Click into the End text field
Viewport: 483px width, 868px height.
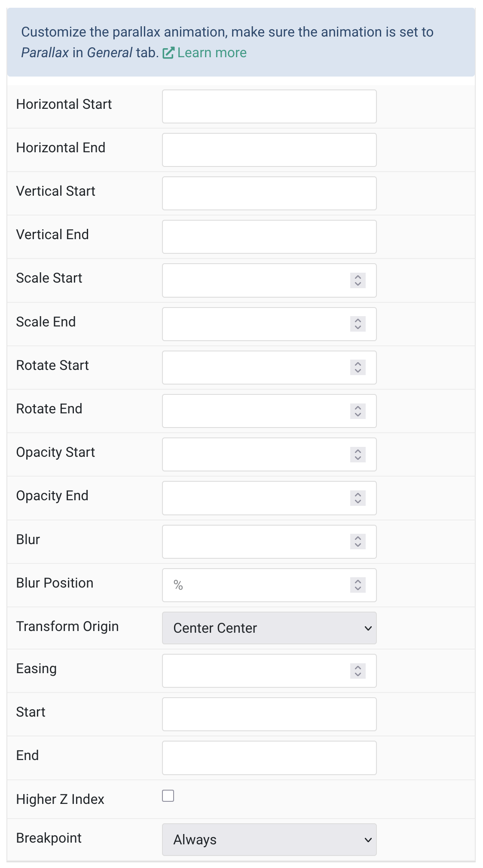point(269,758)
